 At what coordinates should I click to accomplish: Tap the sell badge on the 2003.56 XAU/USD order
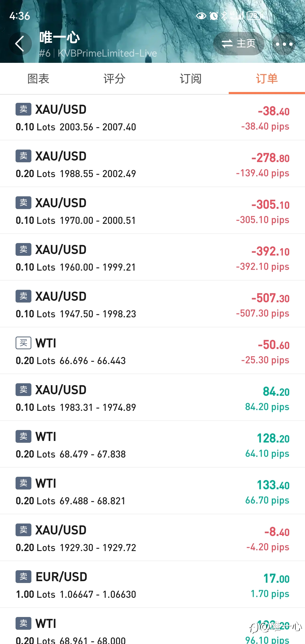23,109
